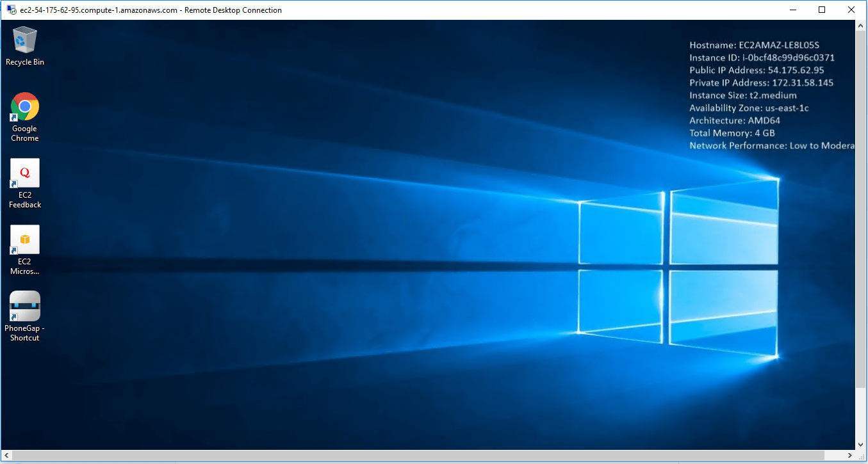Screen dimensions: 868x464
Task: Click the Remote Desktop Connection title bar text
Action: click(x=151, y=10)
